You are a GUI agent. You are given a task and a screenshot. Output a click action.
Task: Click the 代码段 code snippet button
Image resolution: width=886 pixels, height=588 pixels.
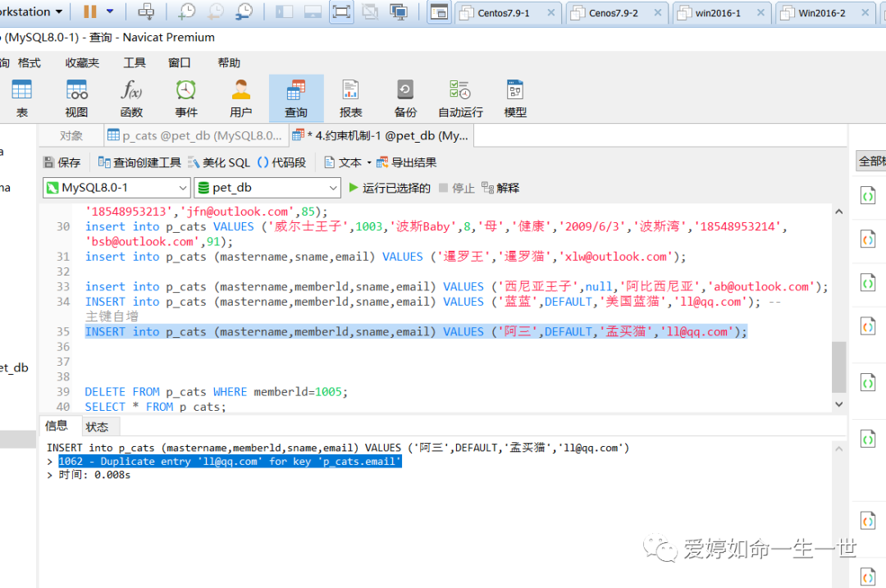point(281,162)
